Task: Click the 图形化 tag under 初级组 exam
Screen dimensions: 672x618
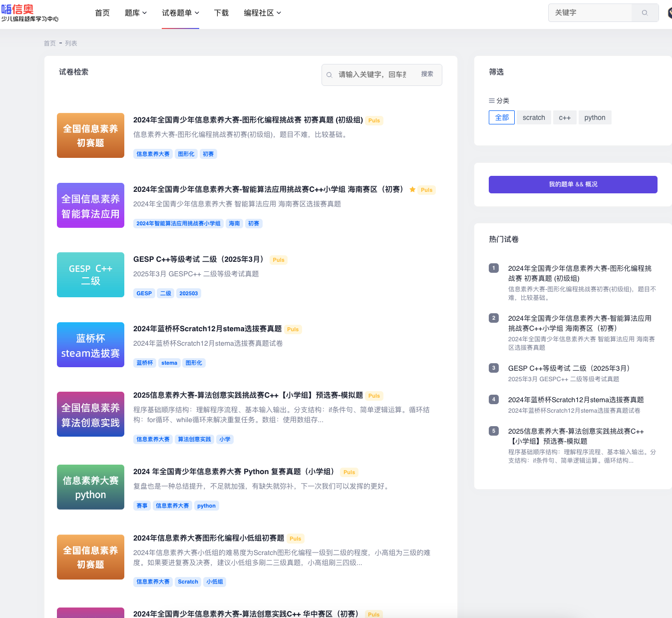Action: (x=186, y=154)
